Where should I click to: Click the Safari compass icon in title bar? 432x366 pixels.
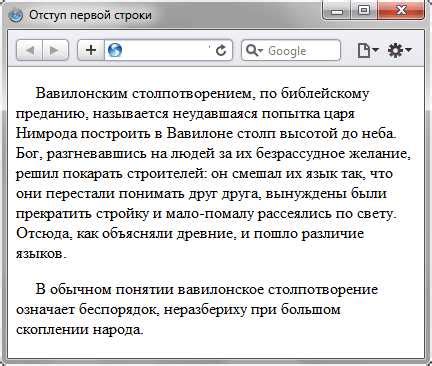click(16, 15)
